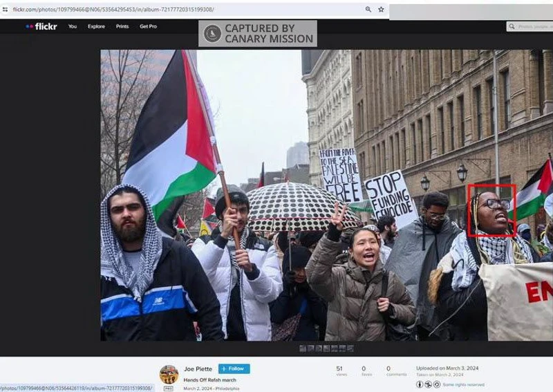Image resolution: width=553 pixels, height=392 pixels.
Task: Click the Creative Commons noncommercial icon
Action: 428,384
